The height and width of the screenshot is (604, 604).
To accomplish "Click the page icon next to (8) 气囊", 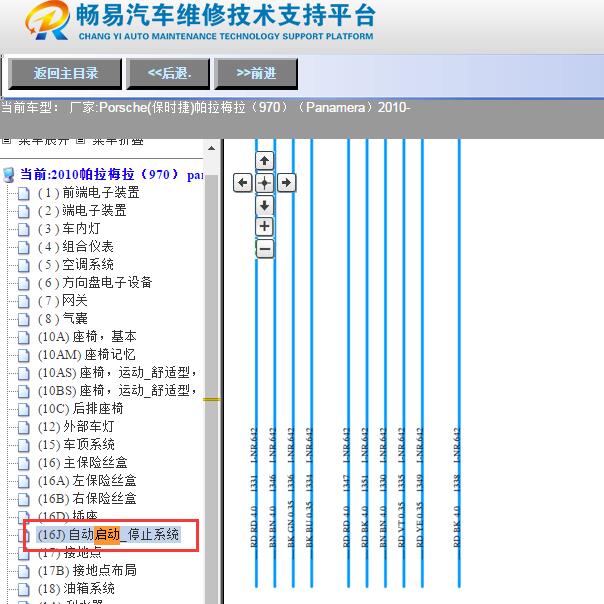I will click(23, 319).
